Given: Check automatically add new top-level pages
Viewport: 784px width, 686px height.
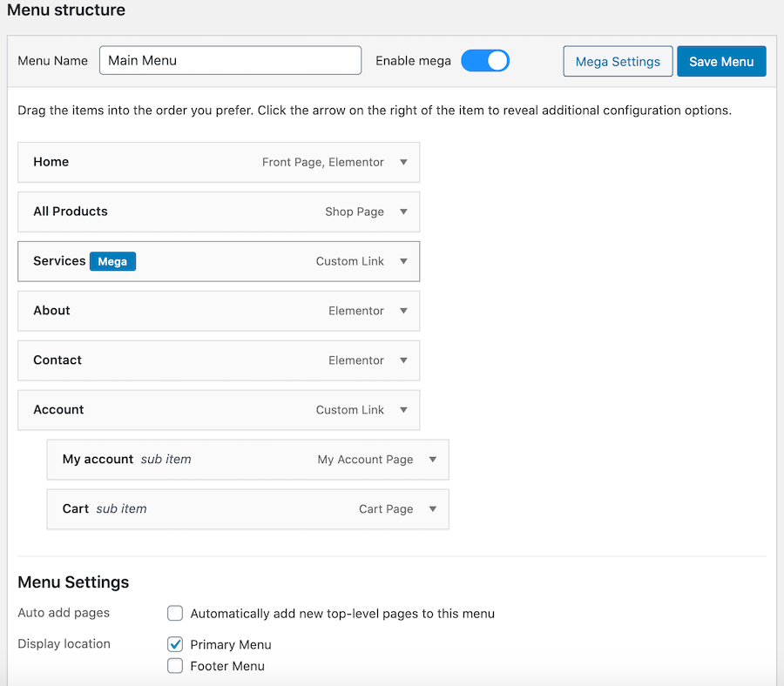Looking at the screenshot, I should click(175, 614).
